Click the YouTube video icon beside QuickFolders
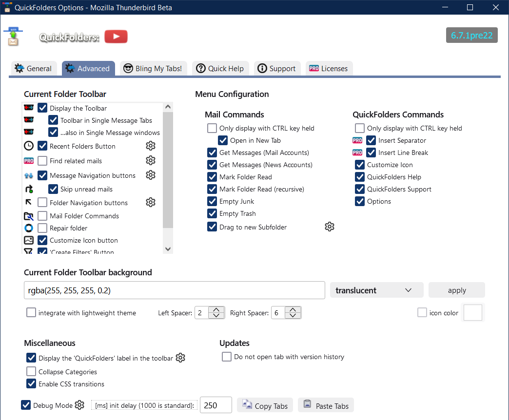 coord(116,37)
